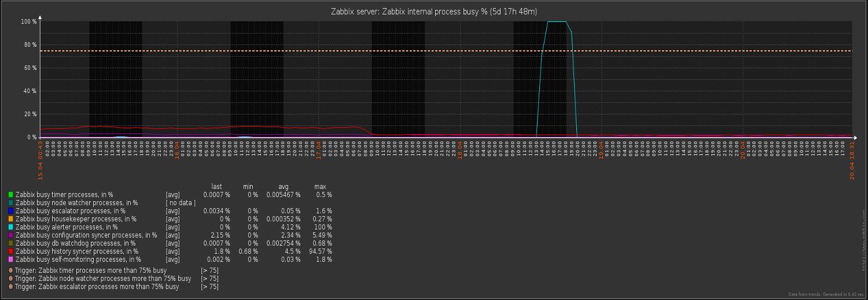Click the '40 %' y-axis label

click(29, 91)
